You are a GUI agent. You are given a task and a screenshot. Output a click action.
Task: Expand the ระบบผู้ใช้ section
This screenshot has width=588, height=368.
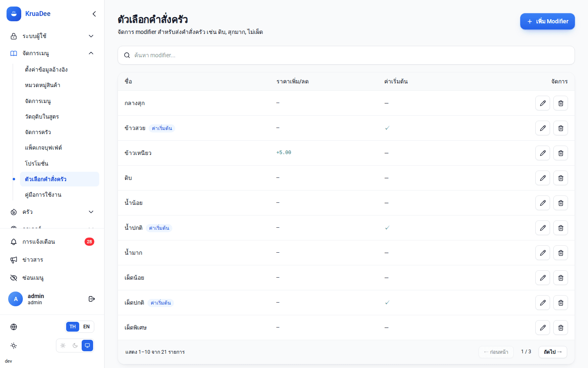pos(52,36)
